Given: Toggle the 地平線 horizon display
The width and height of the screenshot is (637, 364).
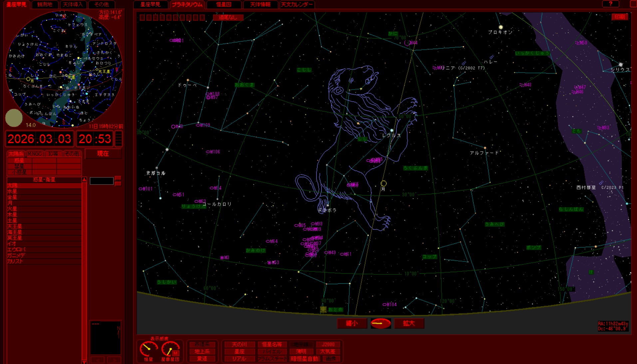Looking at the screenshot, I should tap(301, 344).
